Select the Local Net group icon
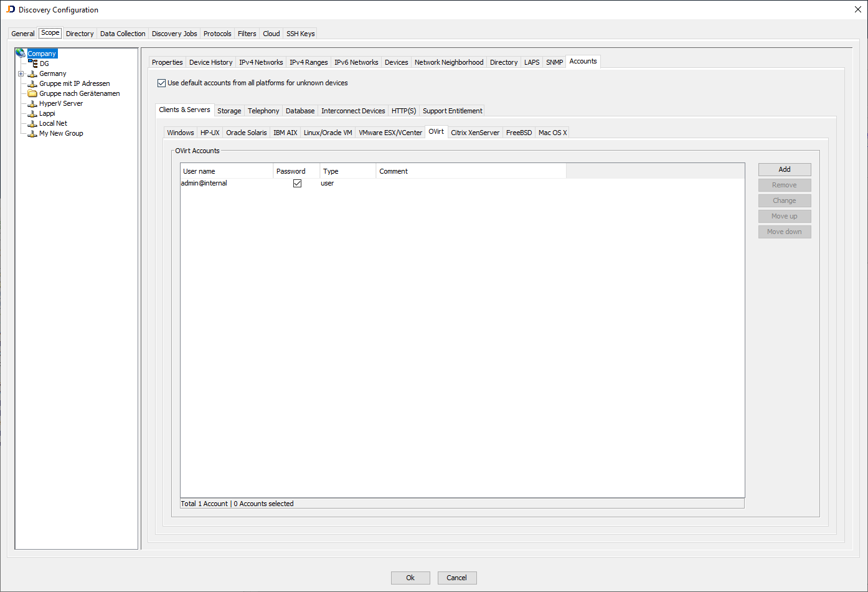 [32, 123]
